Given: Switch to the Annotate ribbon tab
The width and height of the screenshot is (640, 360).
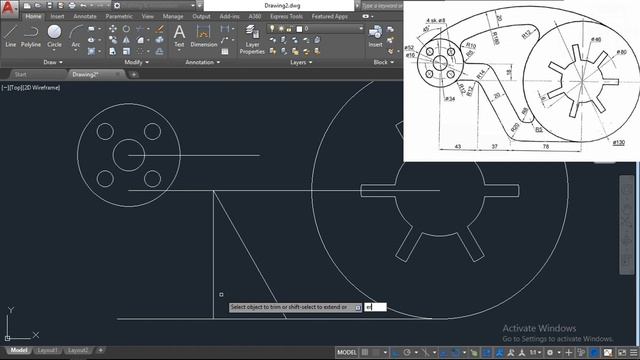Looking at the screenshot, I should pos(85,16).
